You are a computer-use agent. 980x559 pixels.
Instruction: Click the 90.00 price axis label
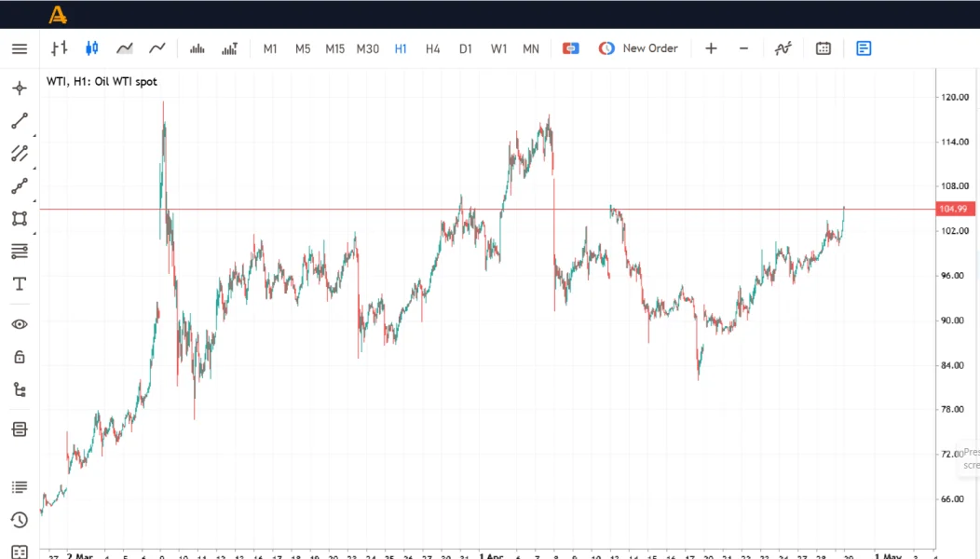coord(952,320)
